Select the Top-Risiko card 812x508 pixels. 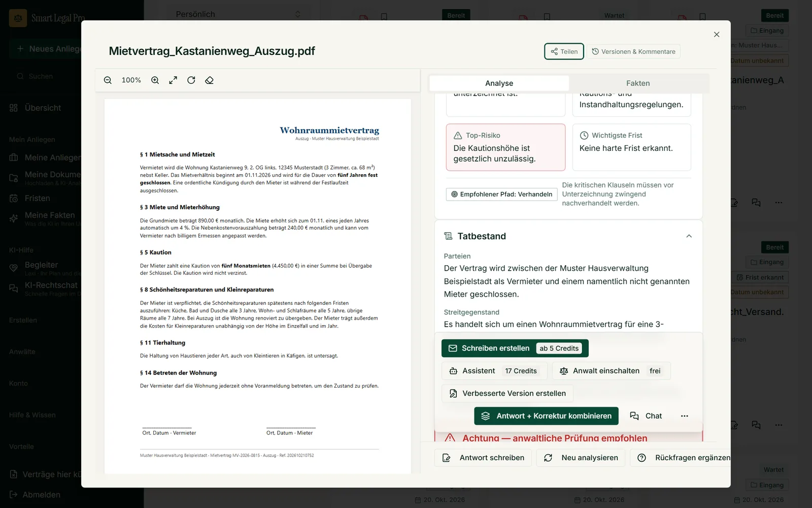505,147
